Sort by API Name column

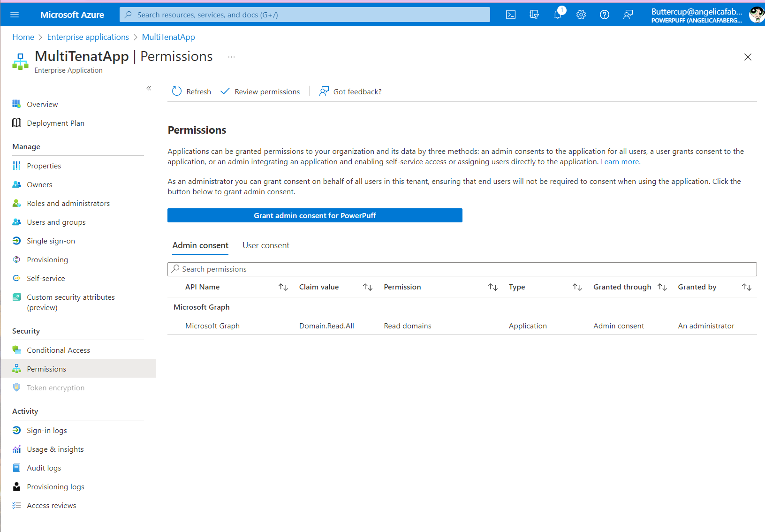pyautogui.click(x=283, y=287)
